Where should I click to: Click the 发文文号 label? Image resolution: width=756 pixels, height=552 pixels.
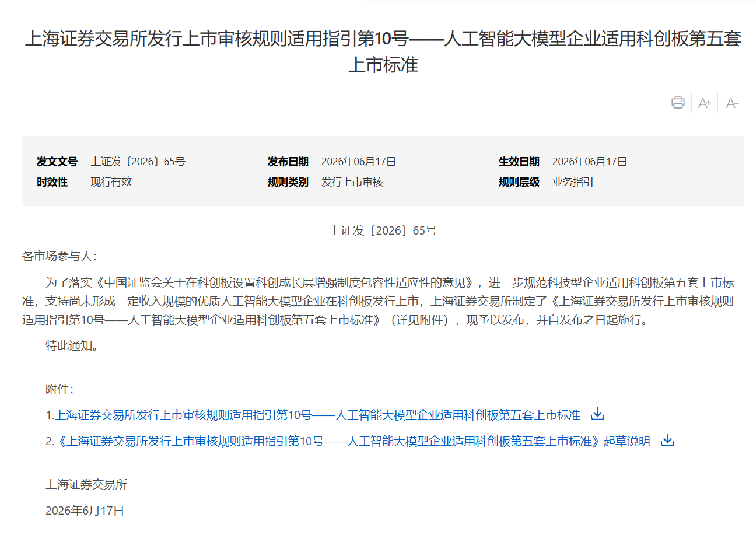(57, 162)
